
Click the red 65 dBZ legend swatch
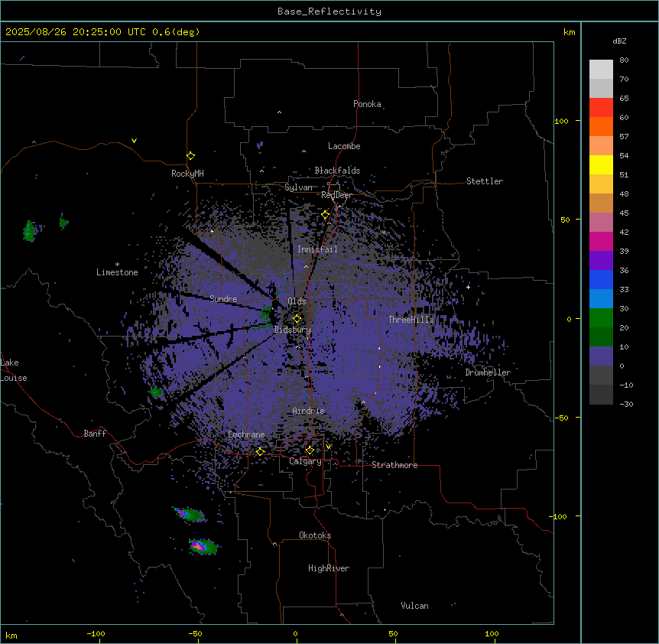pyautogui.click(x=601, y=108)
